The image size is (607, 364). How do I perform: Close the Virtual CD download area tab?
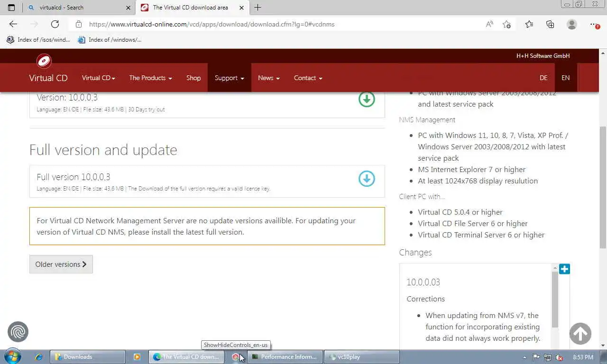pyautogui.click(x=241, y=8)
